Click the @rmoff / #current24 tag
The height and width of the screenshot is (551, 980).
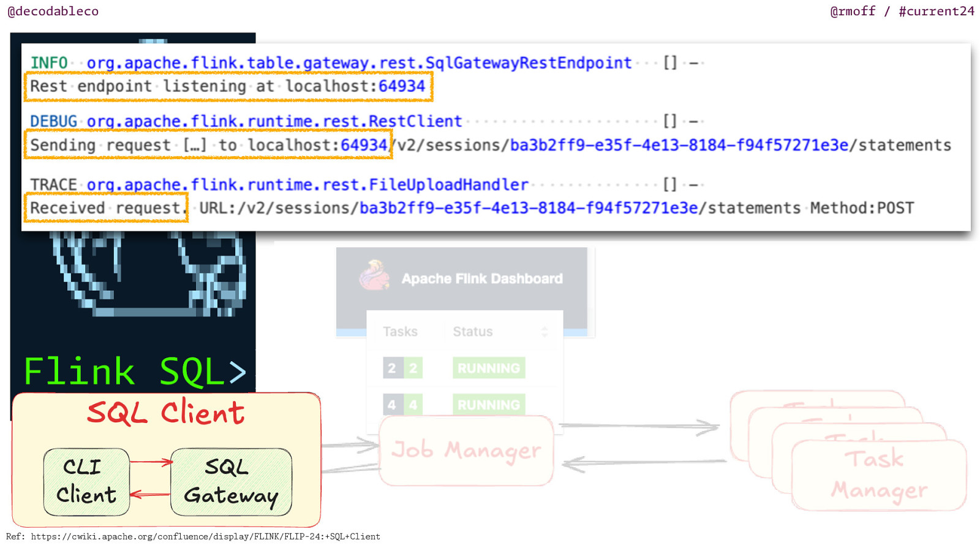tap(902, 11)
